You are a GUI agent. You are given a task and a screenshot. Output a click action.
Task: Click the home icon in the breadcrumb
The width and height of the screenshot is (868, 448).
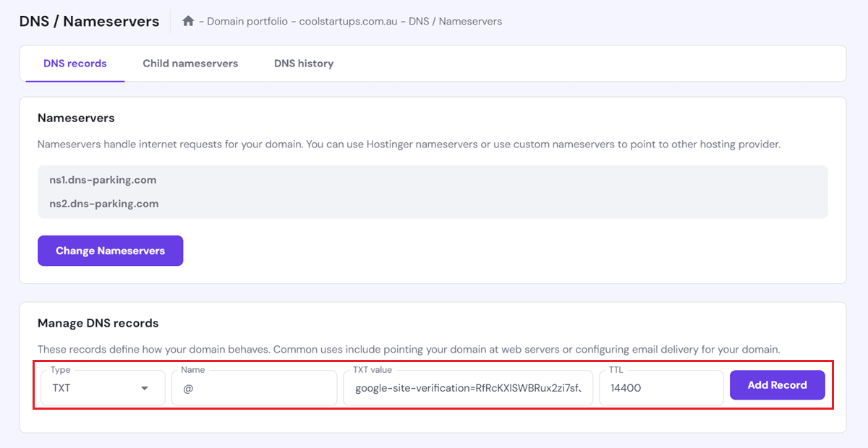coord(188,21)
